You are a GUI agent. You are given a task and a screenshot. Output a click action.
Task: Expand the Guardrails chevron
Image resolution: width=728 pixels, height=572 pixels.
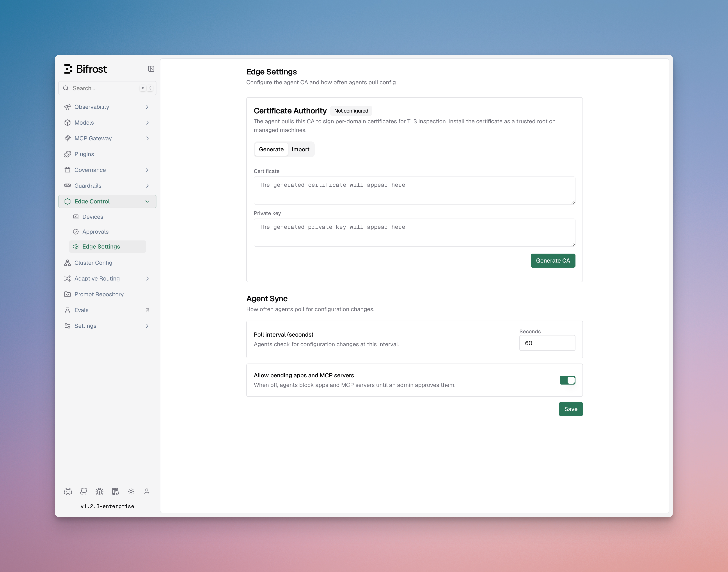point(147,185)
